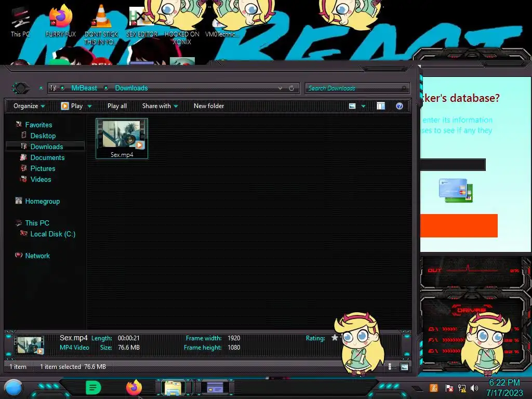Open This PC desktop shortcut
The width and height of the screenshot is (532, 399).
[x=20, y=22]
